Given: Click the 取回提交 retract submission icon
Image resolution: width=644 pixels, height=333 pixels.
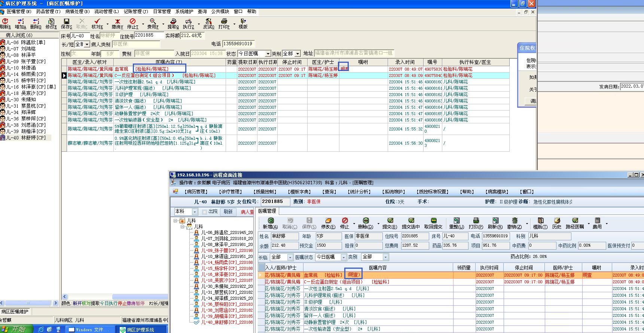Looking at the screenshot, I should (x=433, y=221).
